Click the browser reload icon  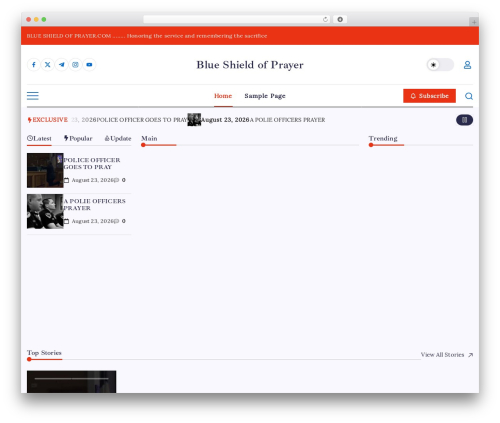pyautogui.click(x=325, y=19)
